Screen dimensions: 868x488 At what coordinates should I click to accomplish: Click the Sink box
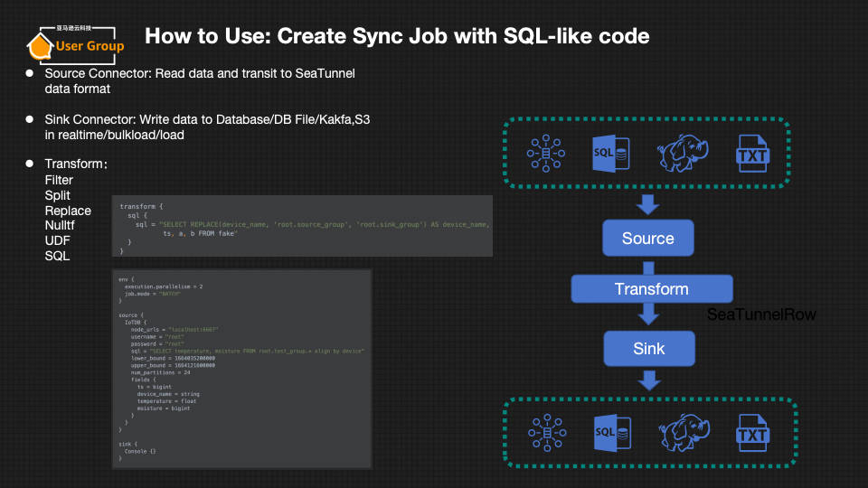tap(649, 349)
